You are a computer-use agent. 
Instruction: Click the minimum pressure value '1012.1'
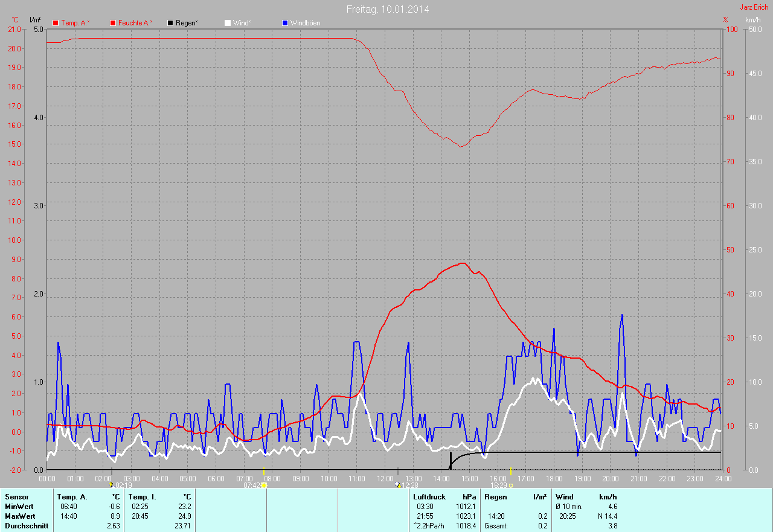[466, 507]
